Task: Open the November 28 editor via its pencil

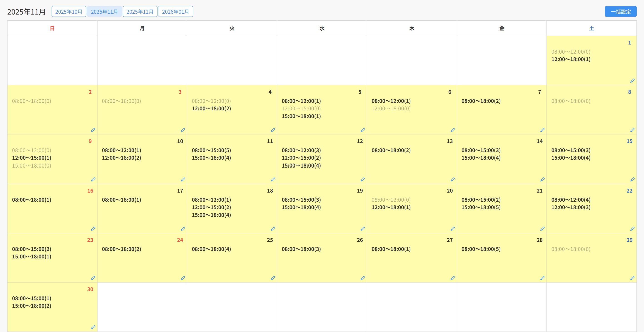Action: (542, 278)
